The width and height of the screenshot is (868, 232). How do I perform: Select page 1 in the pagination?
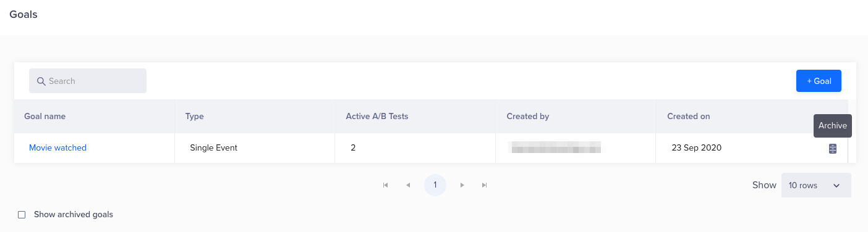pyautogui.click(x=435, y=185)
